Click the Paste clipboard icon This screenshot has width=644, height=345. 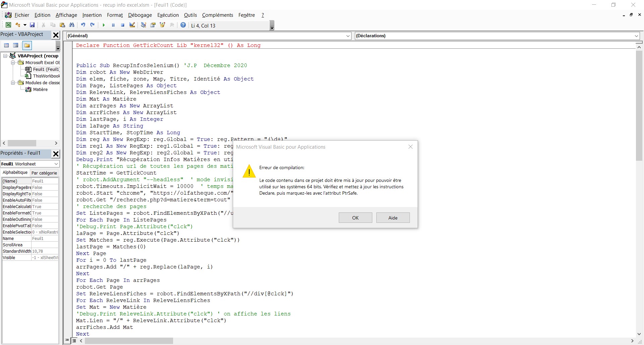tap(62, 25)
